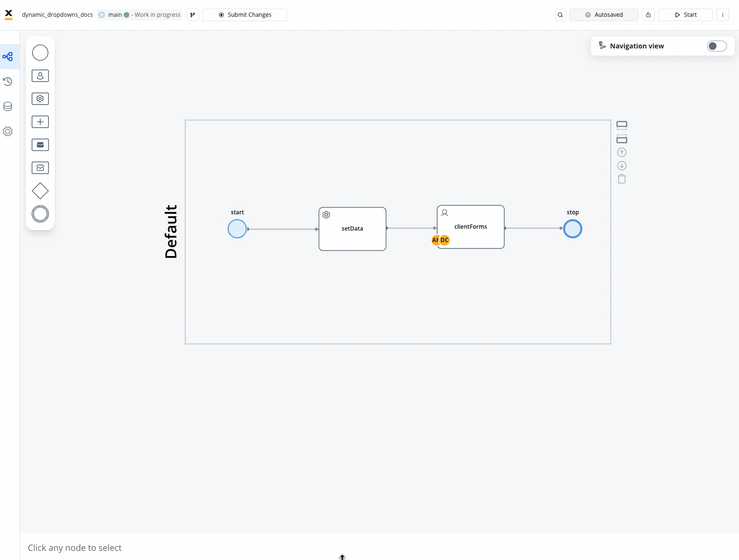Open the settings gear sidebar icon
Viewport: 739px width, 560px height.
point(8,131)
